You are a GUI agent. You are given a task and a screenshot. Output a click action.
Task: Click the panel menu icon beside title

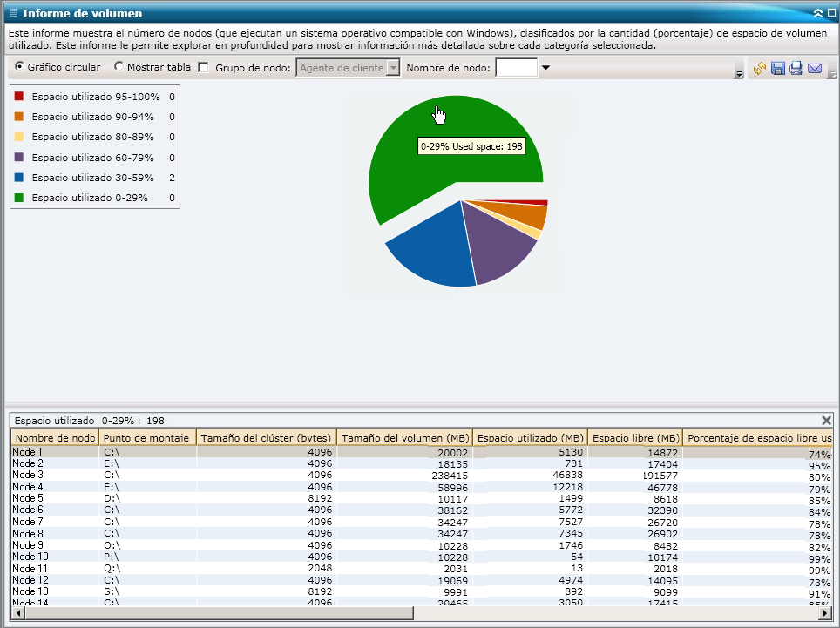click(12, 13)
